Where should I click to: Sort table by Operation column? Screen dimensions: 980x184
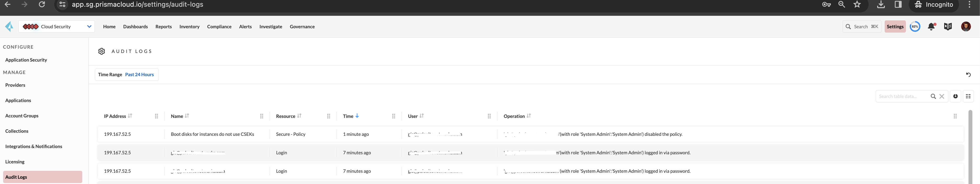[528, 116]
